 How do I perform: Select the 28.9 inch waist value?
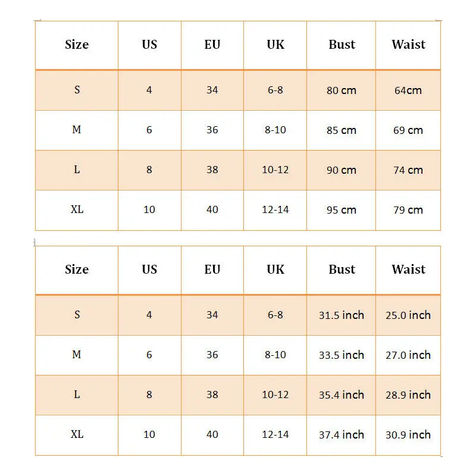click(x=408, y=395)
